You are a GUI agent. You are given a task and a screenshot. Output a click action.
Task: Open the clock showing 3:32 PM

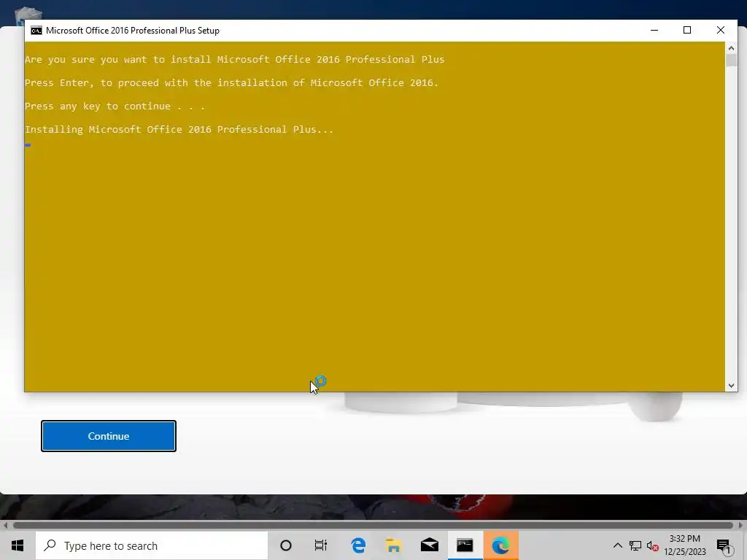(684, 545)
